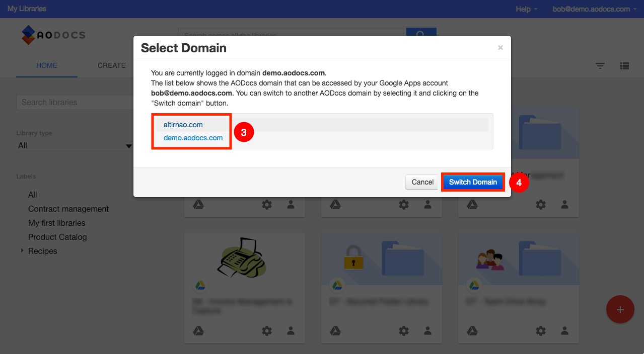Open the padlock folder library thumbnail

(381, 258)
